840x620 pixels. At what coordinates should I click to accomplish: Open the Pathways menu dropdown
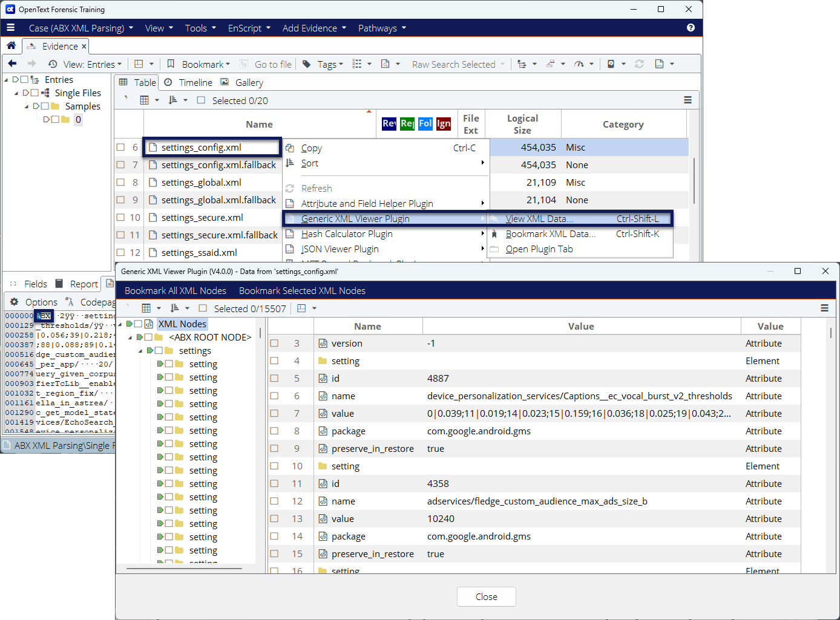click(382, 28)
